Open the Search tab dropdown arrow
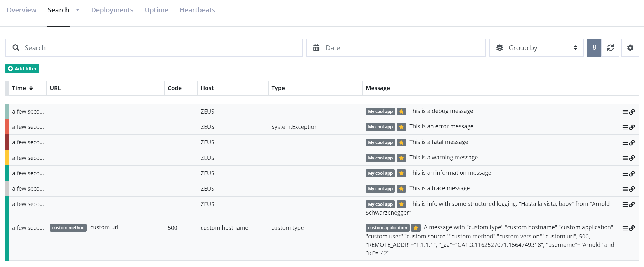Image resolution: width=644 pixels, height=267 pixels. (78, 10)
